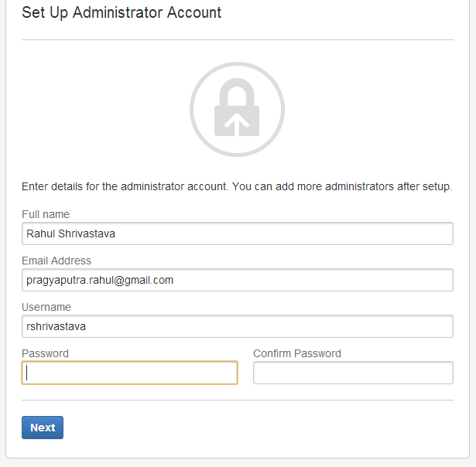This screenshot has height=467, width=476.
Task: Click the circular padlock icon ring
Action: pos(237,110)
